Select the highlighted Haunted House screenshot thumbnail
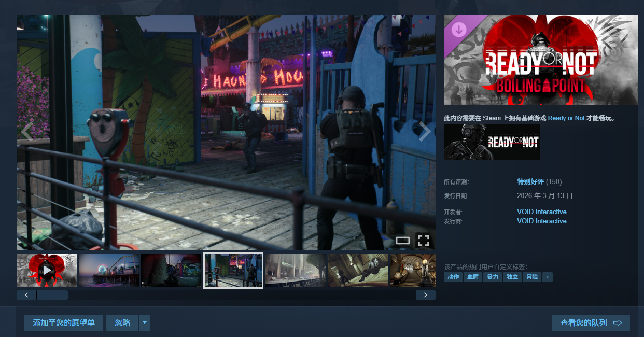Image resolution: width=644 pixels, height=337 pixels. coord(233,270)
